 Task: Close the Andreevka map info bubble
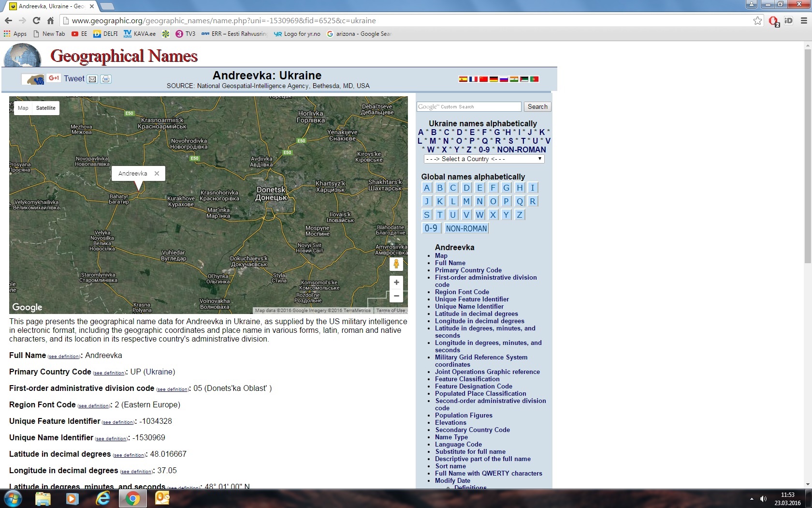click(157, 173)
